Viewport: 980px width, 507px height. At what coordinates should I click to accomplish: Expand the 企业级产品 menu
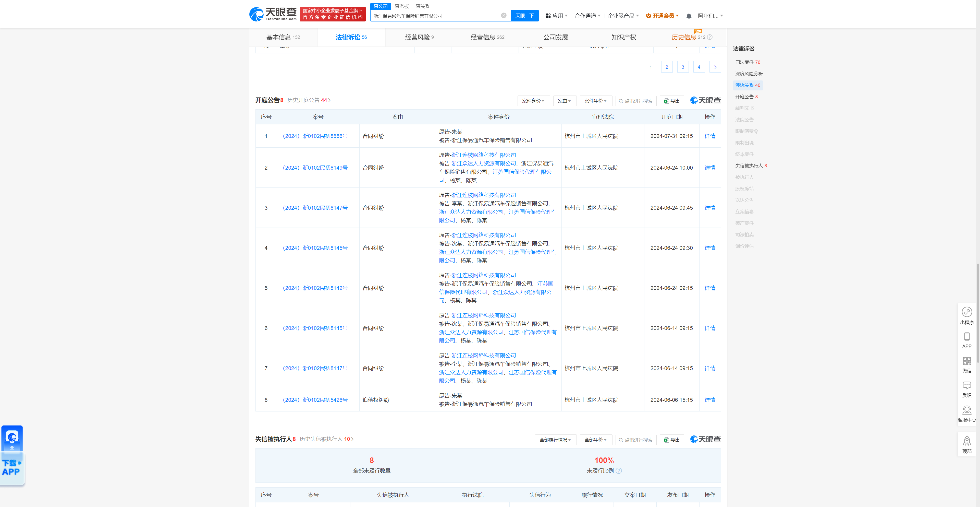(x=623, y=16)
